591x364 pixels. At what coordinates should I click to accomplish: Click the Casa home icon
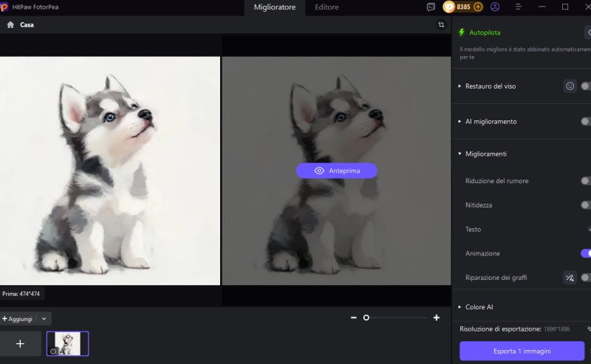point(10,25)
